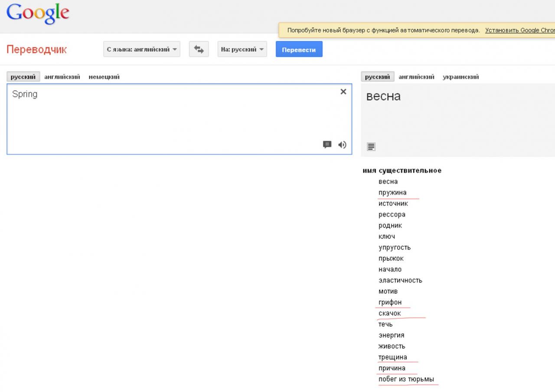Open the input tools keyboard icon
This screenshot has width=555, height=392.
327,145
